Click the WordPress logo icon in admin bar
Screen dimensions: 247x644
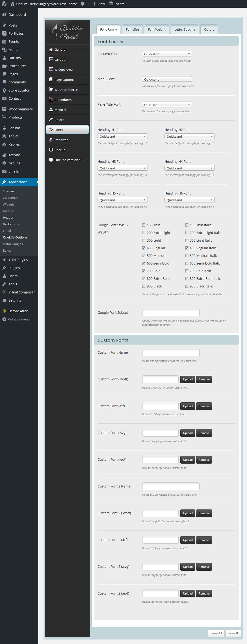coord(4,4)
